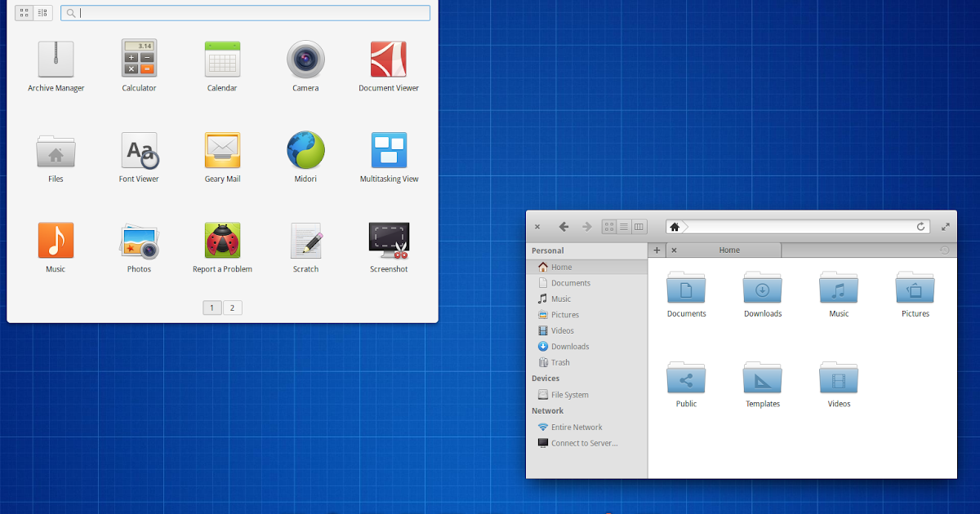Viewport: 980px width, 514px height.
Task: Go back in Files window
Action: click(x=563, y=227)
